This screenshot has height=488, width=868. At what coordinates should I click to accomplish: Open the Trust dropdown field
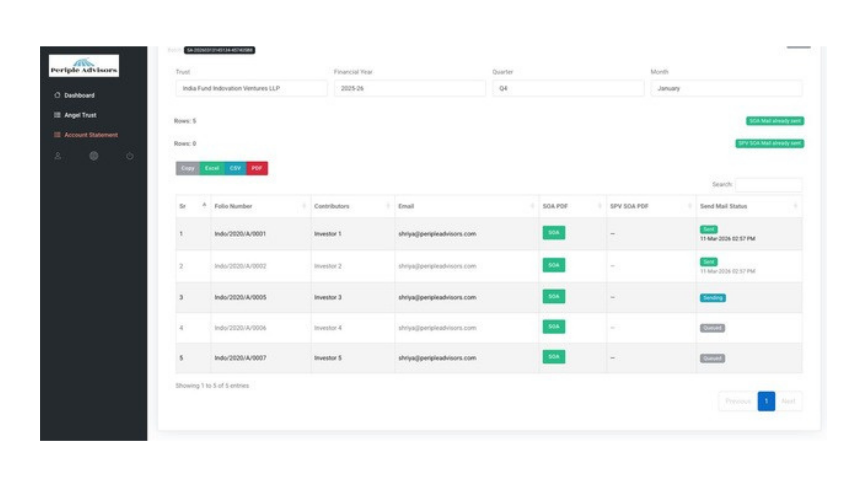pyautogui.click(x=251, y=88)
